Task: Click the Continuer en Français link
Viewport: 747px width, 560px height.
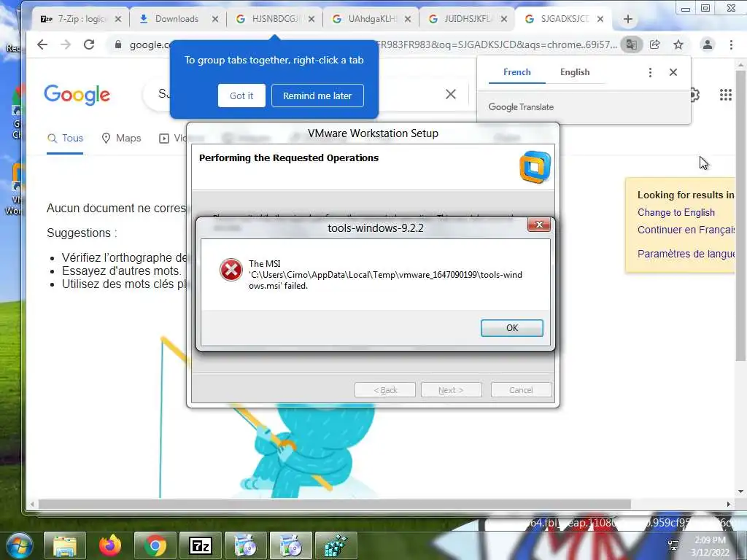Action: (686, 230)
